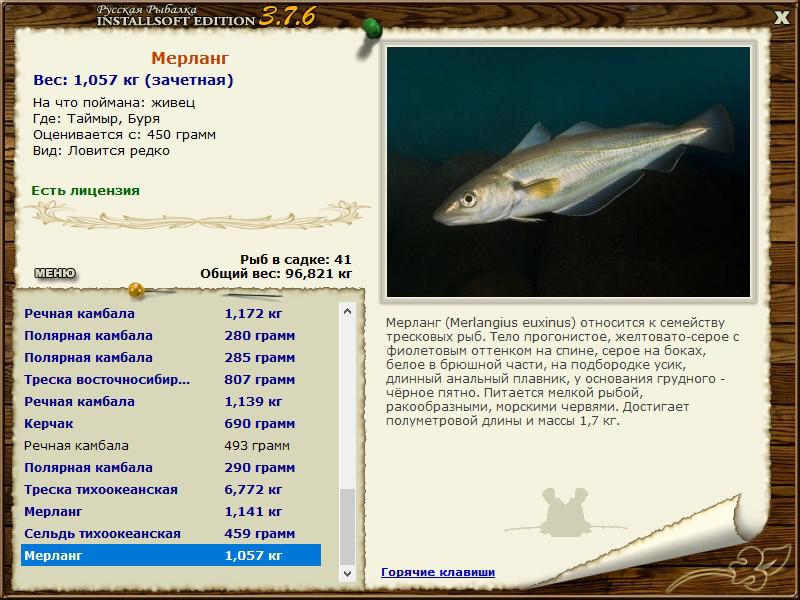Close the fish info window with X

pyautogui.click(x=781, y=17)
